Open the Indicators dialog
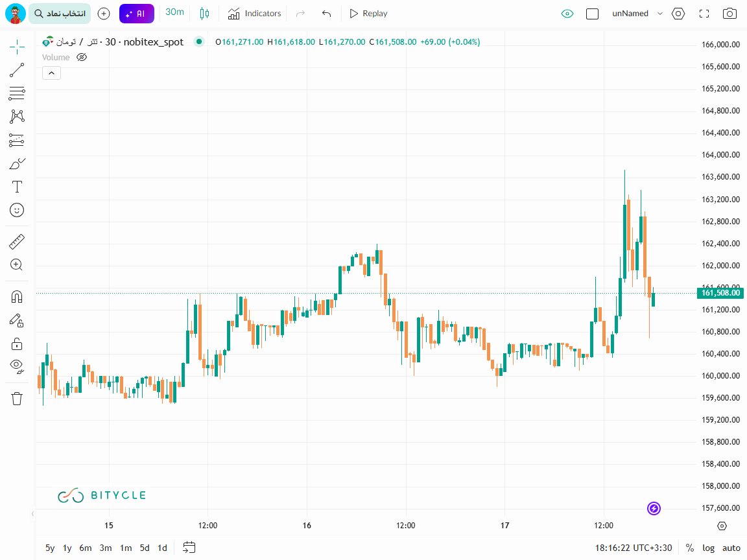The image size is (747, 560). click(x=254, y=14)
